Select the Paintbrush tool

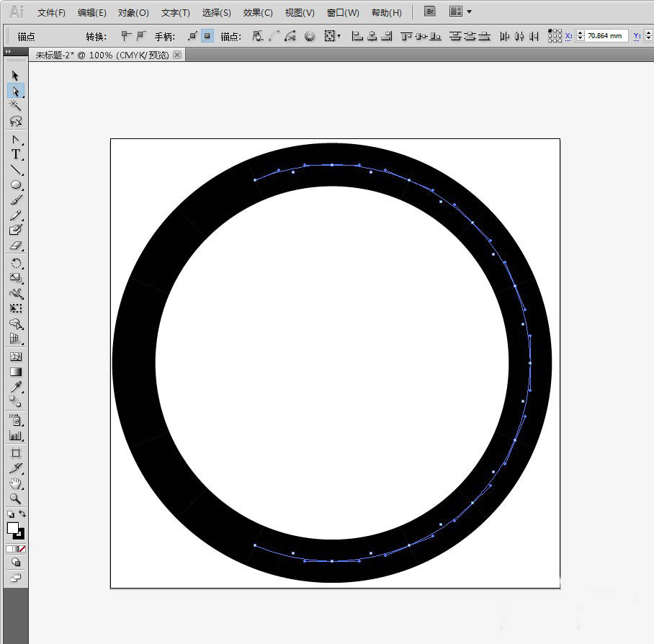(x=15, y=200)
